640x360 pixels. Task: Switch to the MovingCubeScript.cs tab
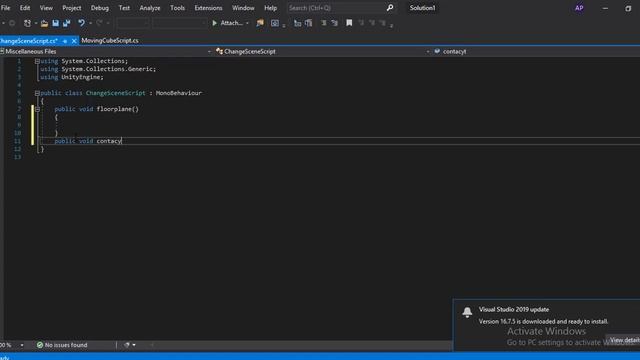(110, 40)
